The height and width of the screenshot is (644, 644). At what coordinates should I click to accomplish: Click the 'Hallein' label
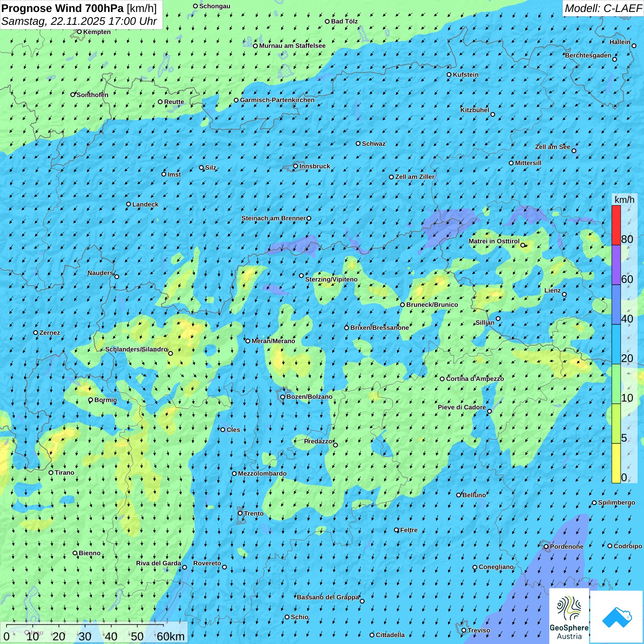coord(620,42)
